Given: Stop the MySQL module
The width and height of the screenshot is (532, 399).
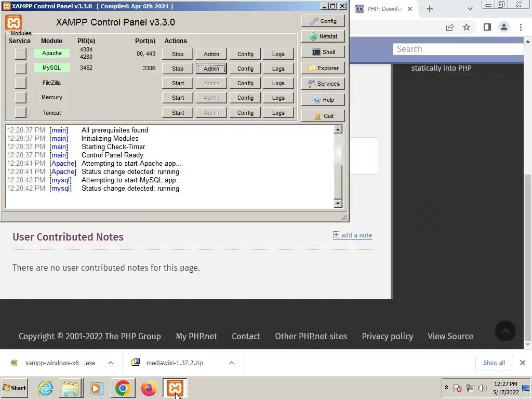Looking at the screenshot, I should 178,69.
